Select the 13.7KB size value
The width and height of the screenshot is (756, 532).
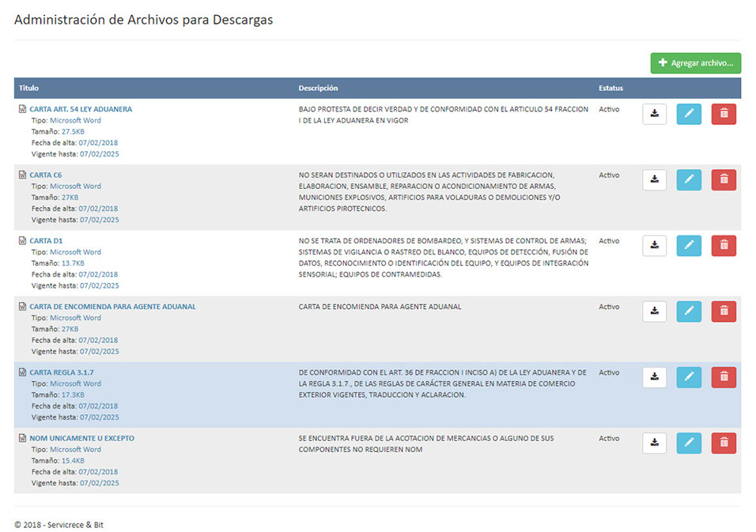(x=73, y=263)
